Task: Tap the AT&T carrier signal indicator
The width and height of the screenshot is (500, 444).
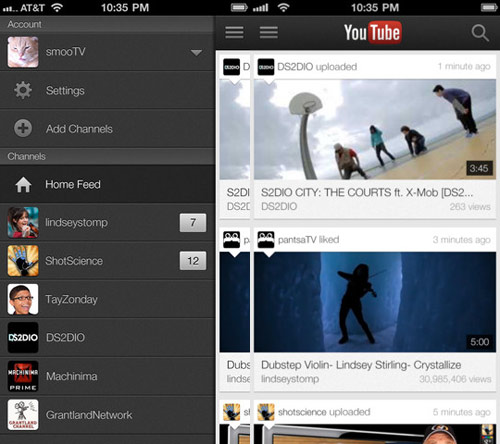Action: [x=24, y=8]
